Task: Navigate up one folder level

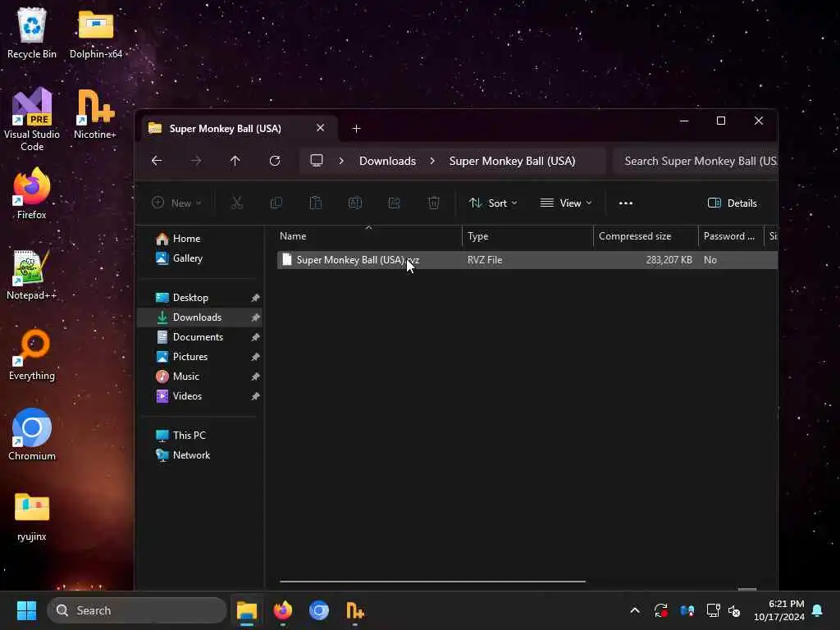Action: click(x=235, y=161)
